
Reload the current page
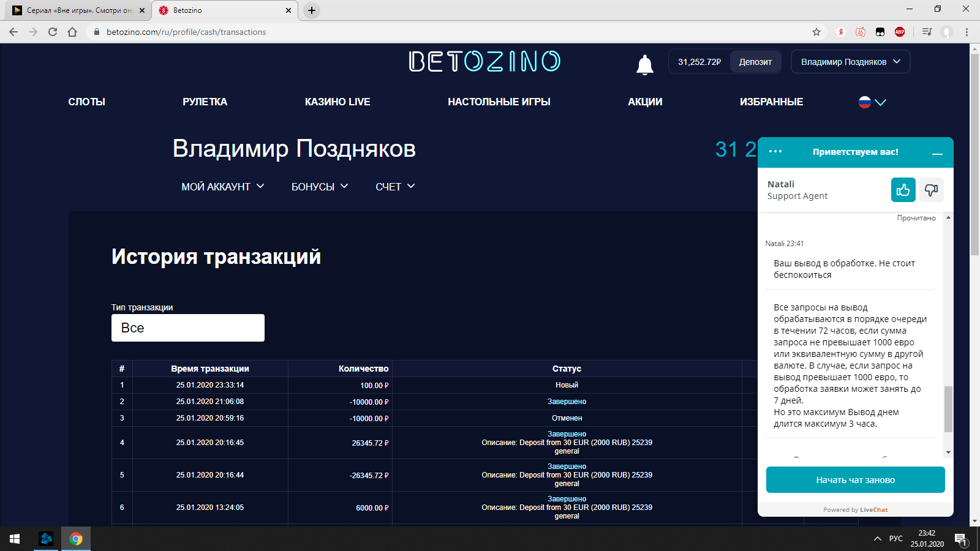click(x=53, y=32)
